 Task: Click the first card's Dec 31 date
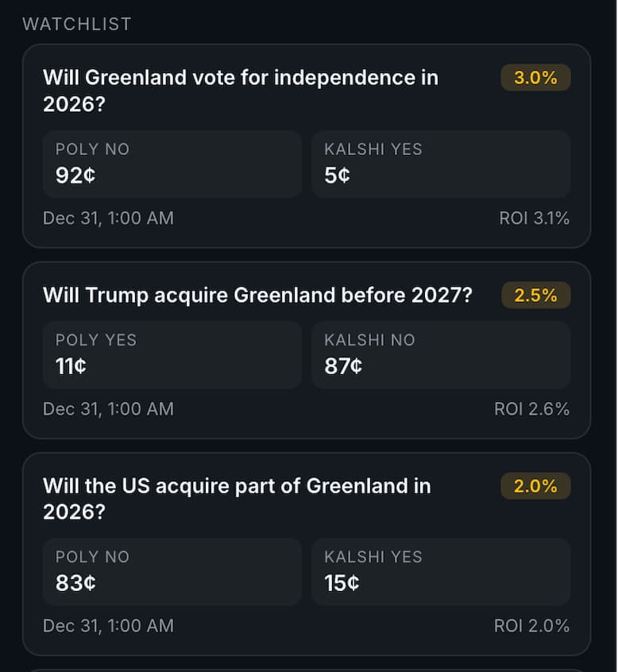pyautogui.click(x=108, y=218)
